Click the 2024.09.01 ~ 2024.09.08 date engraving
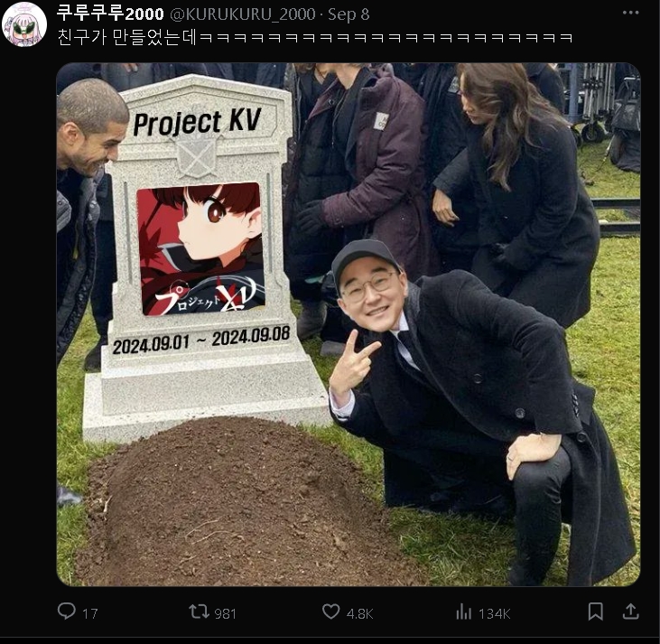660x644 pixels. (x=201, y=341)
